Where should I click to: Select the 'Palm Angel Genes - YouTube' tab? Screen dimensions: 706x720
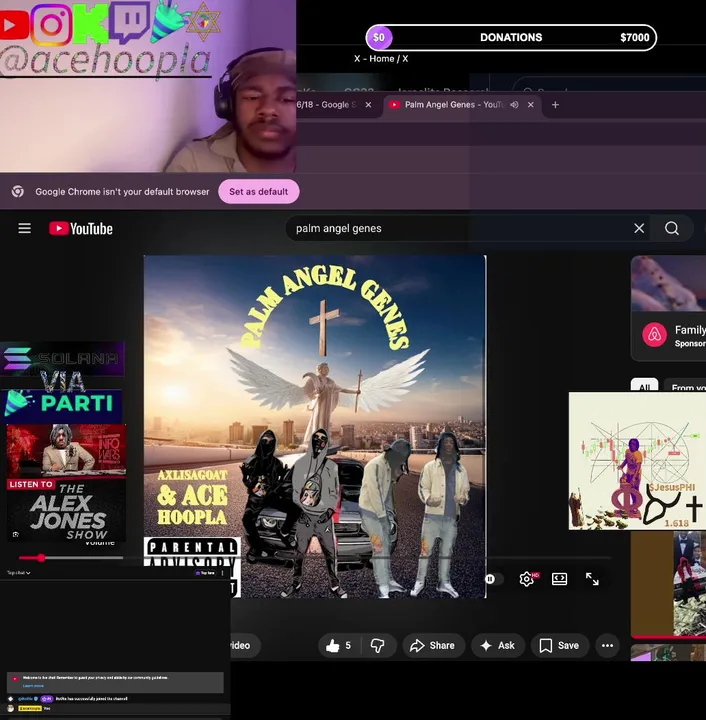(x=452, y=105)
